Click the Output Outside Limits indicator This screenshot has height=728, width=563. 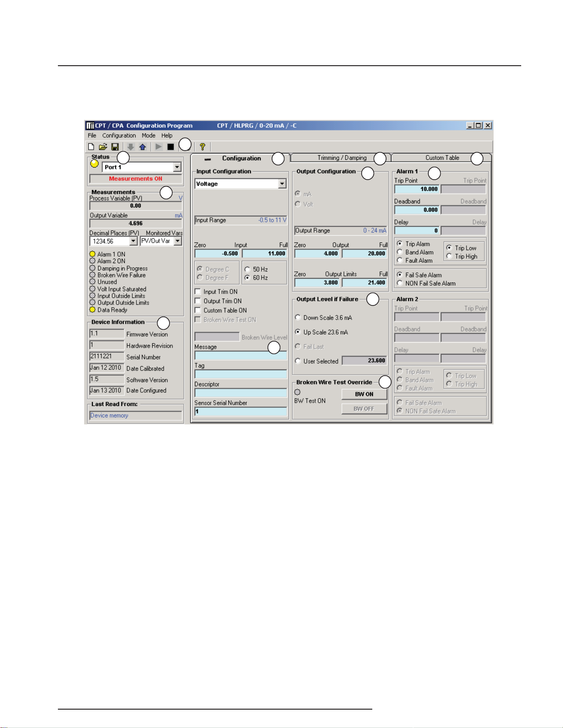coord(92,303)
